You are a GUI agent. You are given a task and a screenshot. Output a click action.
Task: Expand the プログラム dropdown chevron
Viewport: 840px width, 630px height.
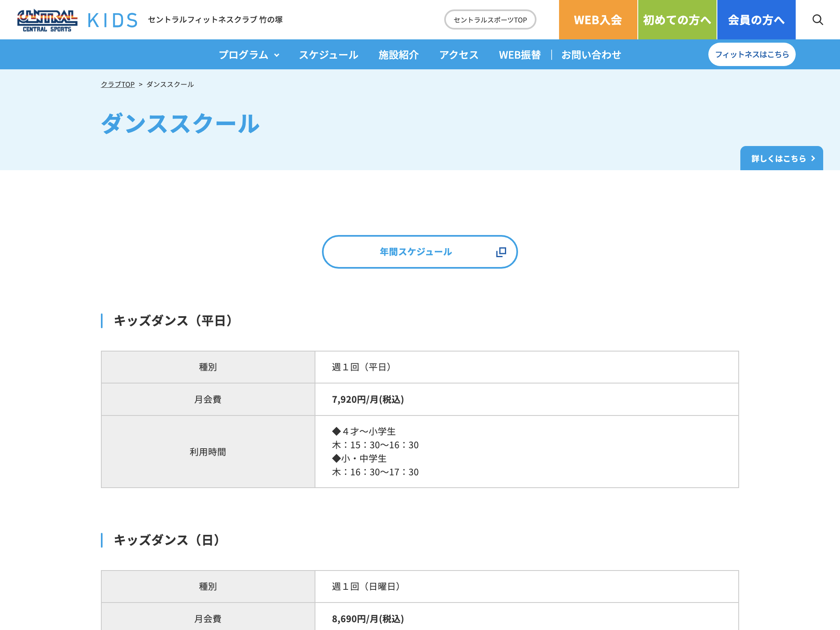[x=277, y=55]
